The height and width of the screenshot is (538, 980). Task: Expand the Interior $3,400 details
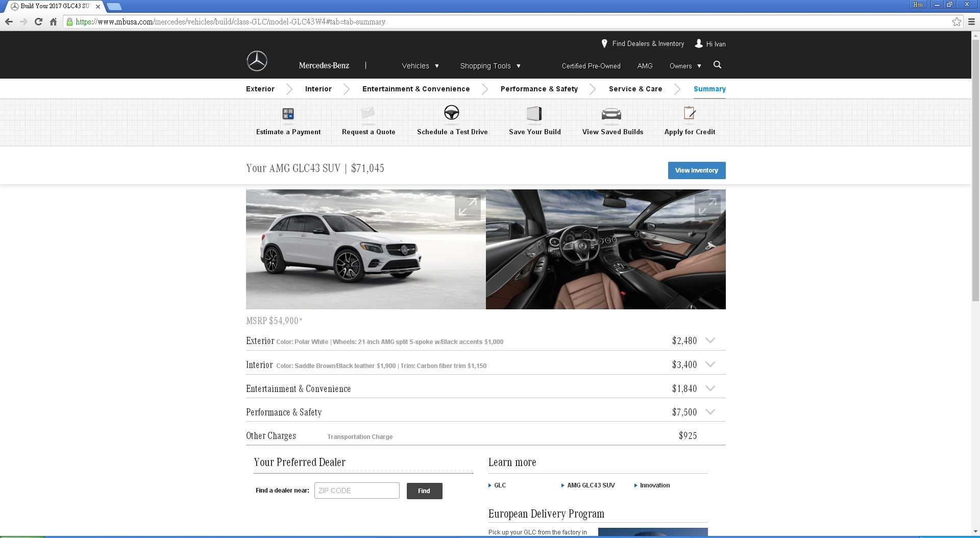pos(710,364)
